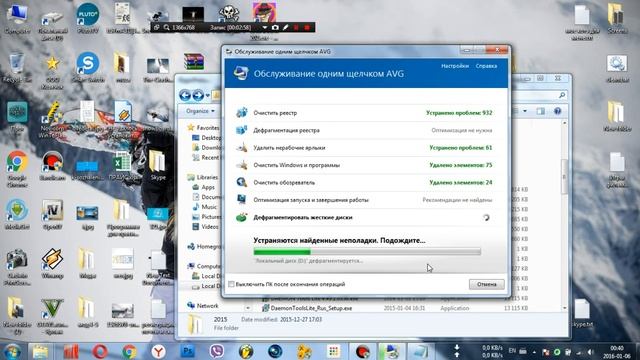Click the AVG logo icon in the blue header
This screenshot has height=360, width=640.
[241, 73]
